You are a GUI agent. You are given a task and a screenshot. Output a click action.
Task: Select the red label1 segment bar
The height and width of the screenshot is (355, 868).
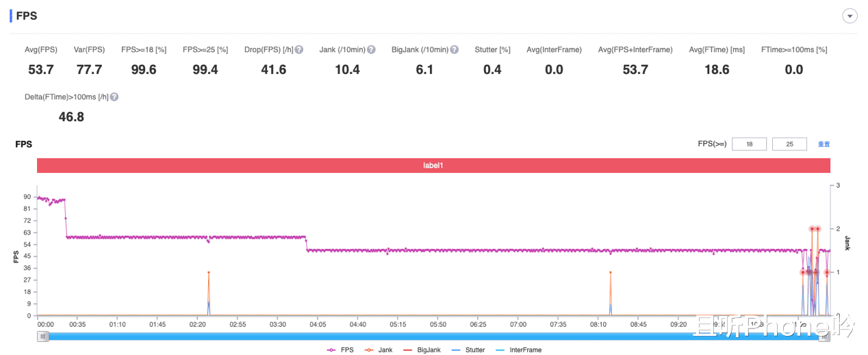[x=433, y=166]
